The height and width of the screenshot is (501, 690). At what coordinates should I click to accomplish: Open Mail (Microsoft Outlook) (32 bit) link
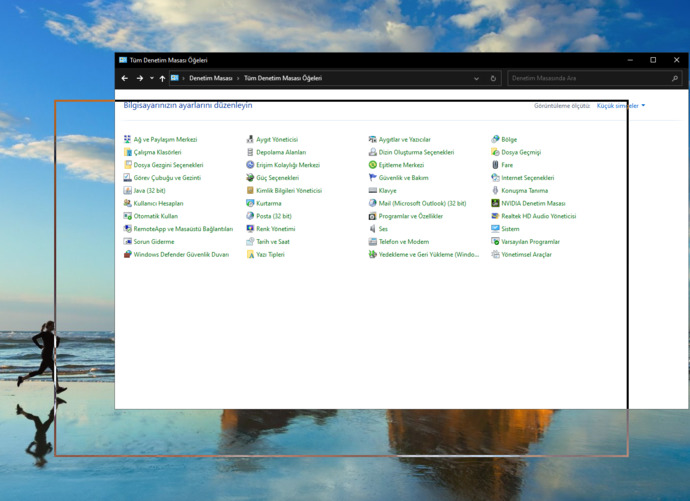422,203
